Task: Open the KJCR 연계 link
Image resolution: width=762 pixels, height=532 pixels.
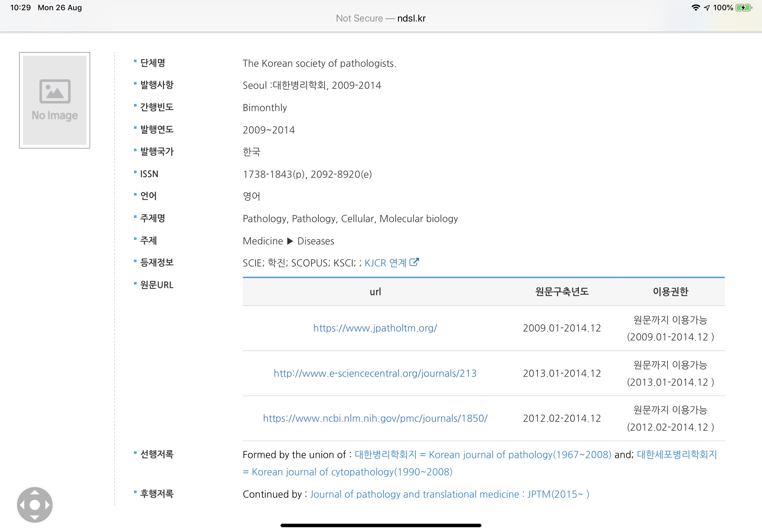Action: click(x=385, y=263)
